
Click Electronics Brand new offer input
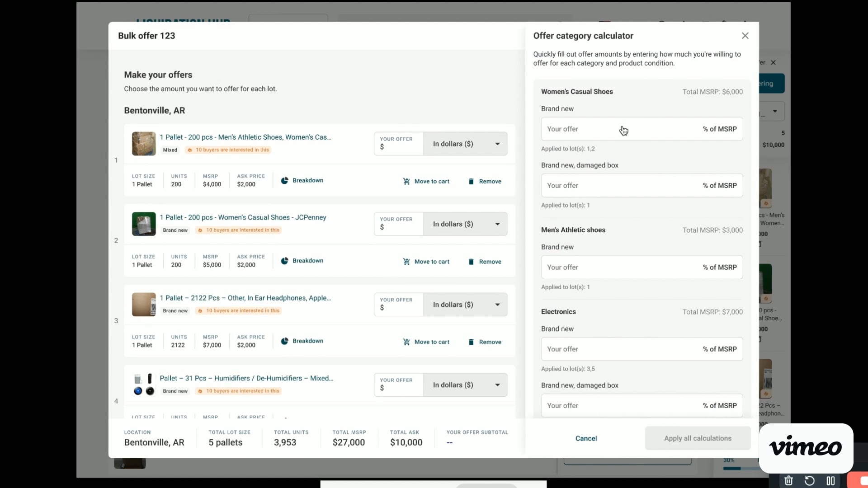[x=619, y=349]
